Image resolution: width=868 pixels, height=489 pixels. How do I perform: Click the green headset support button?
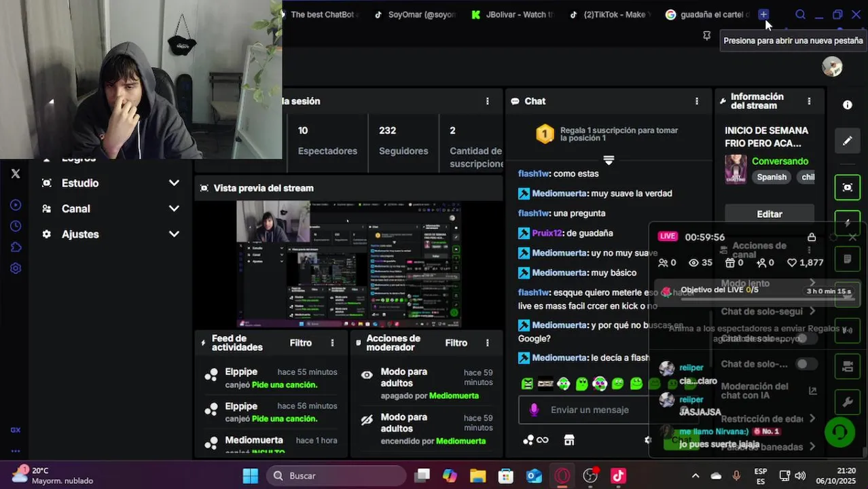[840, 432]
